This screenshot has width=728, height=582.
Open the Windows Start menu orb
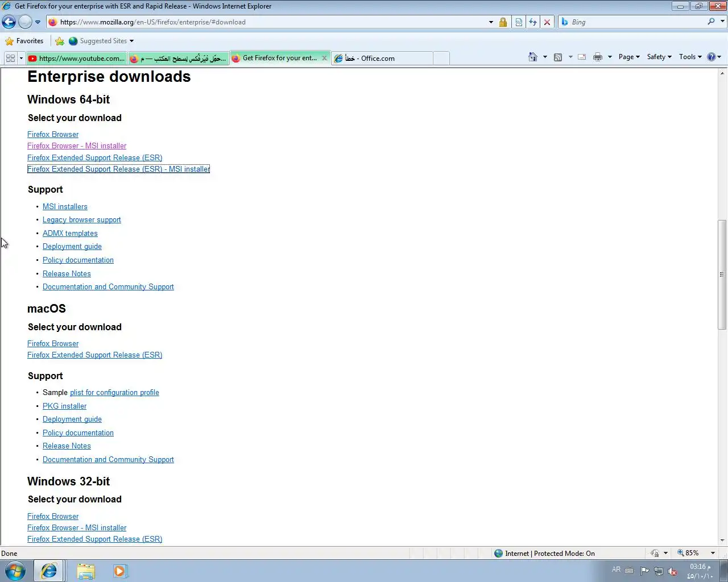[x=15, y=571]
